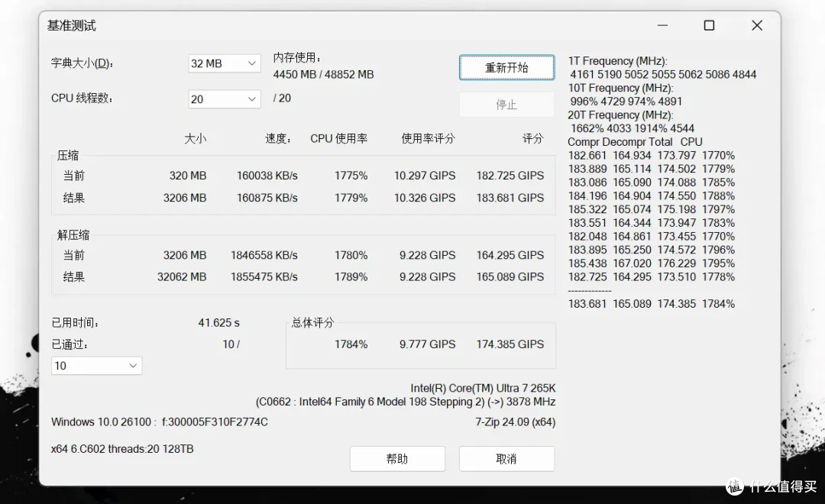The height and width of the screenshot is (504, 825).
Task: Click the CPU 使用率 column header
Action: point(339,138)
